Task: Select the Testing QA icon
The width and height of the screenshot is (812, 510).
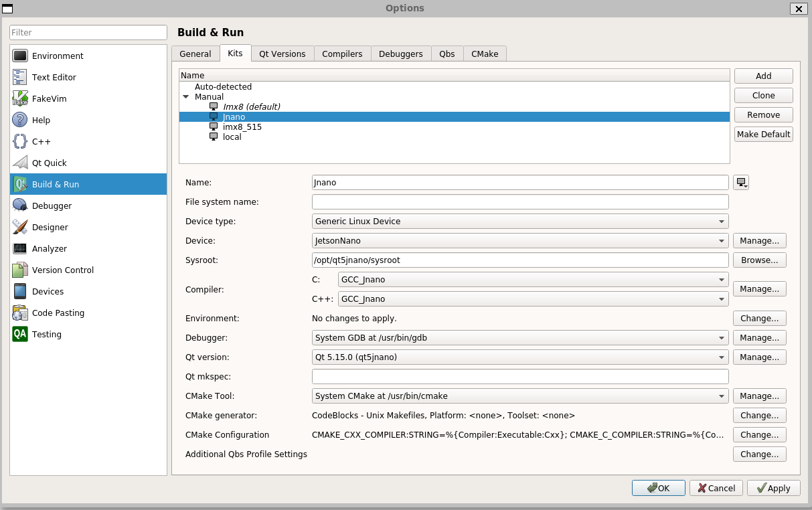Action: point(20,335)
